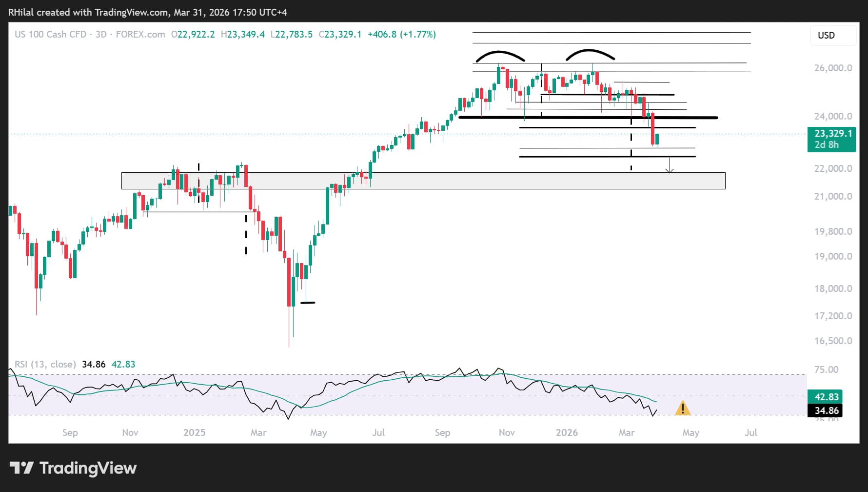Click the green 42.83 RSI average label
The image size is (868, 492).
pyautogui.click(x=825, y=397)
